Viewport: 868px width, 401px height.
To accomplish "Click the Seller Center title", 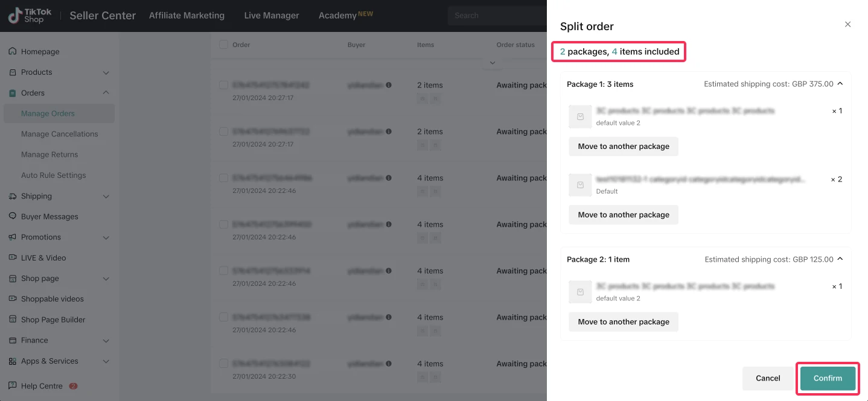I will point(103,16).
